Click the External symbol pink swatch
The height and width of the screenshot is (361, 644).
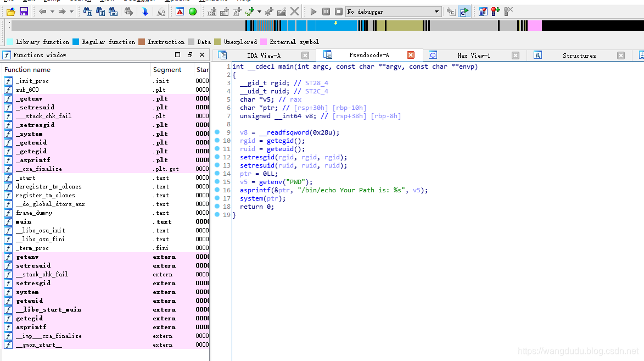[x=264, y=42]
